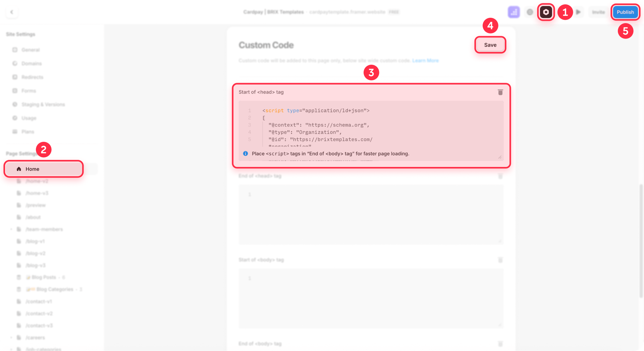644x351 pixels.
Task: Delete the Start of head tag code
Action: coord(500,92)
